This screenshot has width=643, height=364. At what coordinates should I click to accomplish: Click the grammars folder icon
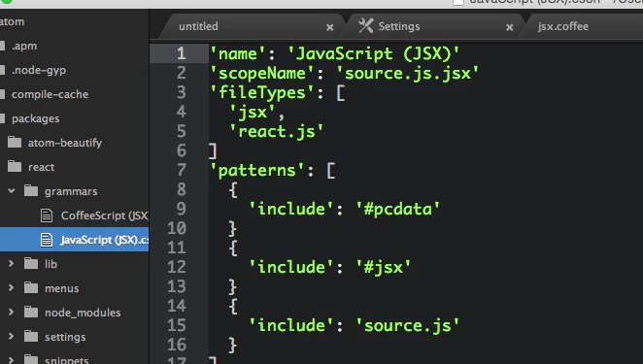point(31,190)
